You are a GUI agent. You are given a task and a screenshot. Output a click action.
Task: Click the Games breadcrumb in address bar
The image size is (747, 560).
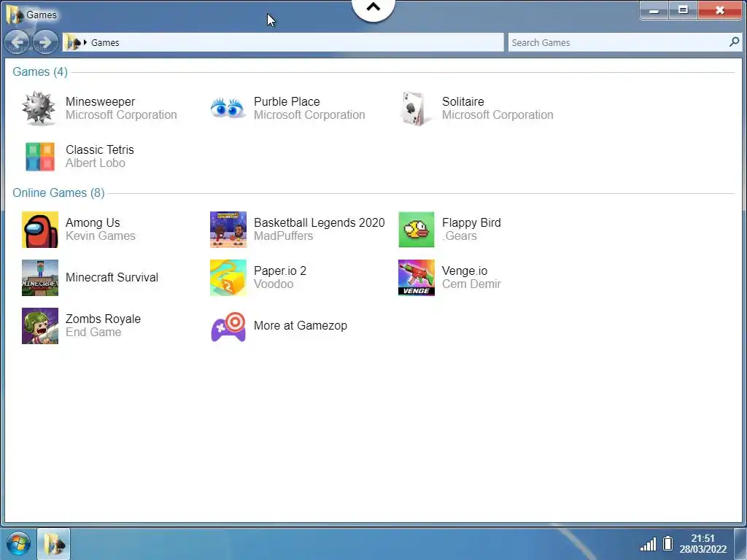[105, 43]
